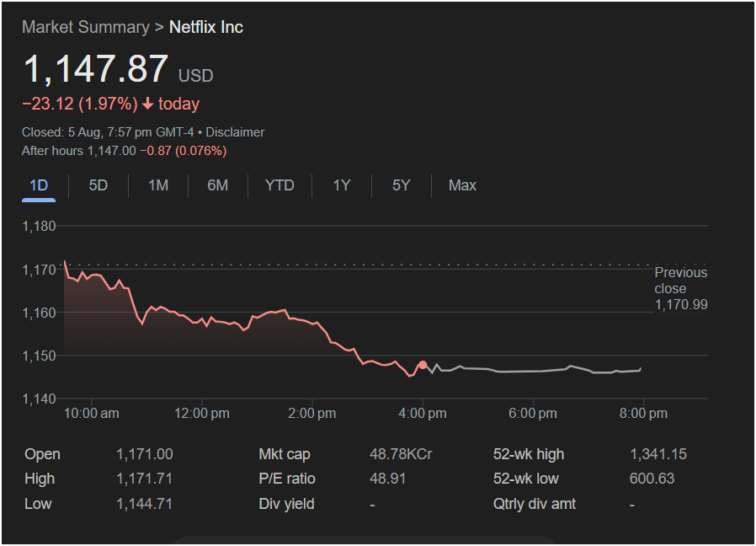Switch to the 1Y chart view
Image resolution: width=756 pixels, height=546 pixels.
[x=342, y=185]
